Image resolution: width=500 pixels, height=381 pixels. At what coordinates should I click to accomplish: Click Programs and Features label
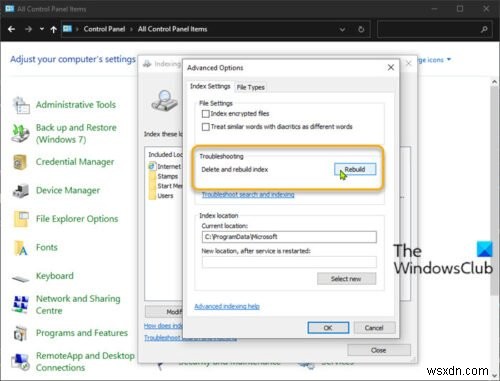pyautogui.click(x=82, y=333)
